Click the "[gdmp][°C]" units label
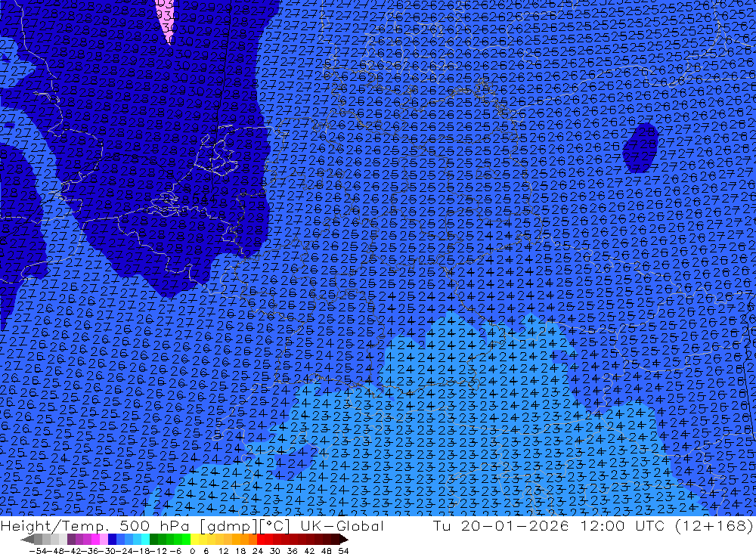756x554 pixels. (244, 525)
